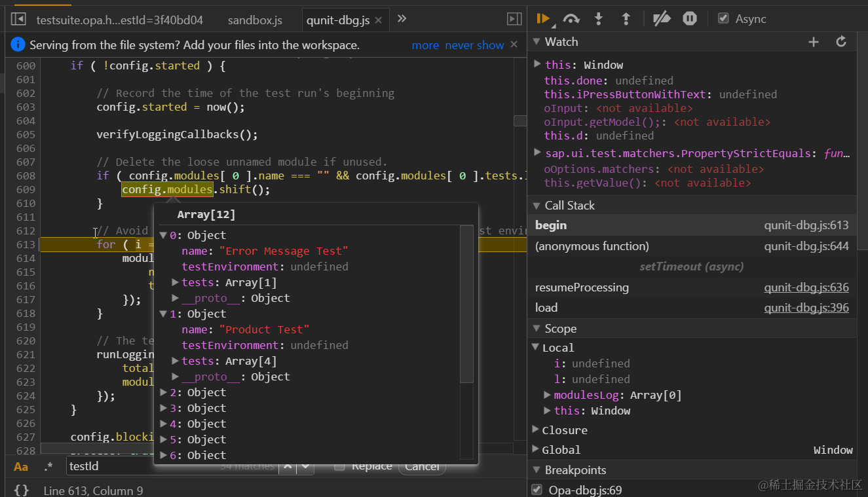The image size is (868, 497).
Task: Collapse the Scope section
Action: (537, 329)
